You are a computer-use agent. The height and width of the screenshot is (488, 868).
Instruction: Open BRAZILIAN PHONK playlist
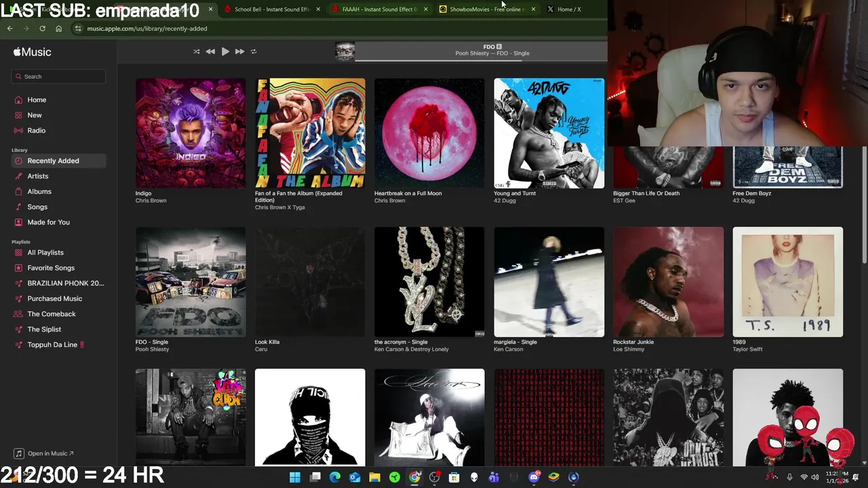[58, 283]
